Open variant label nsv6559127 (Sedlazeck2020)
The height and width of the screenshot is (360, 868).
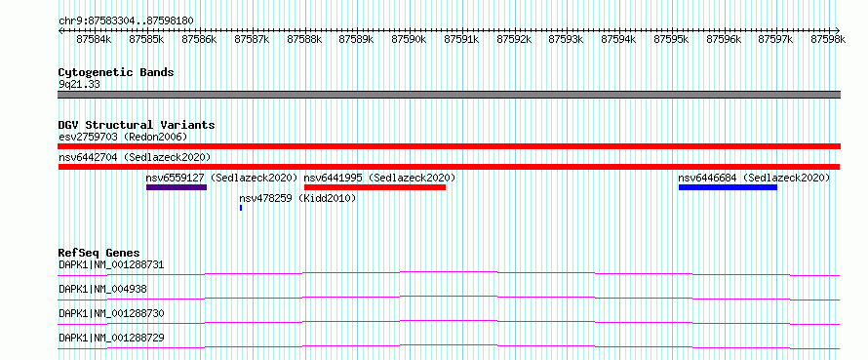click(x=222, y=178)
